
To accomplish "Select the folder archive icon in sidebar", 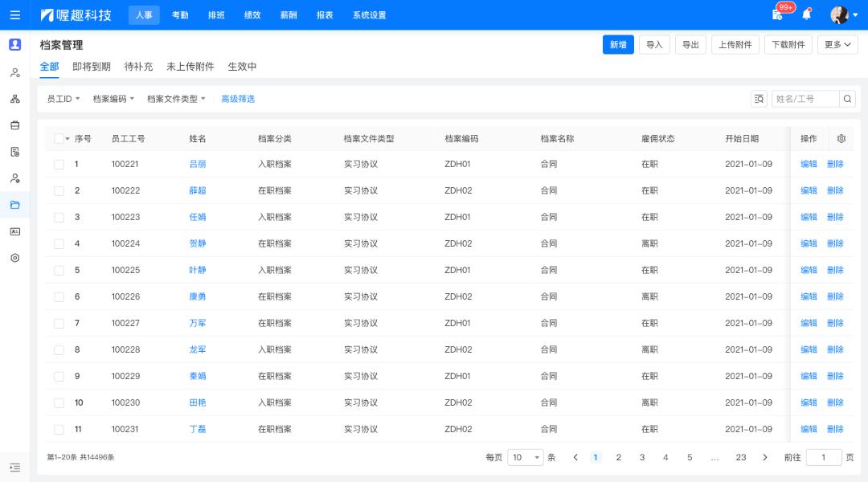I will point(14,205).
